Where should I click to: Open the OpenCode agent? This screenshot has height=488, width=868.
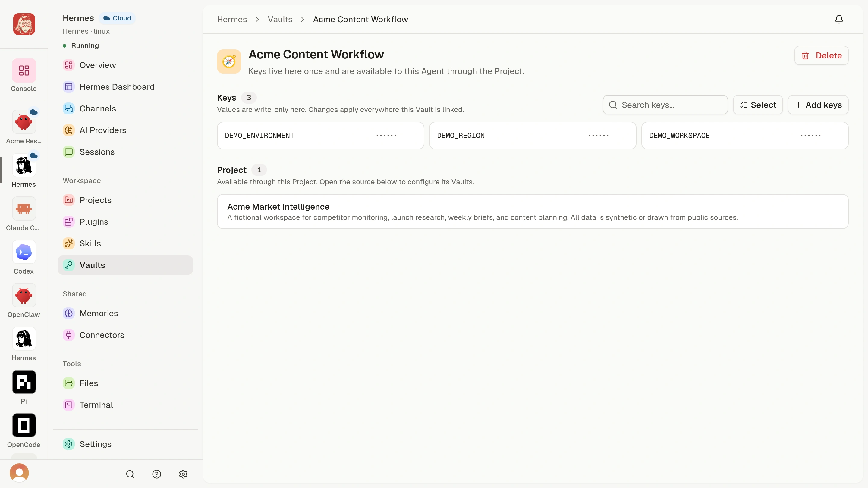[24, 425]
